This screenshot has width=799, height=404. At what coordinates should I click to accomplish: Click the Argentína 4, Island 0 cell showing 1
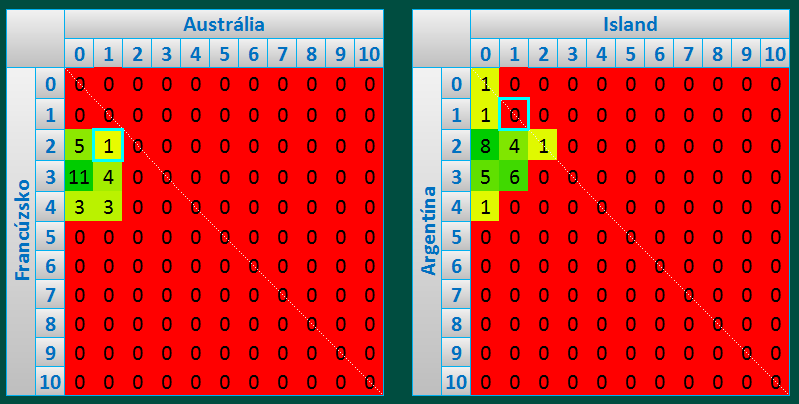(x=485, y=205)
